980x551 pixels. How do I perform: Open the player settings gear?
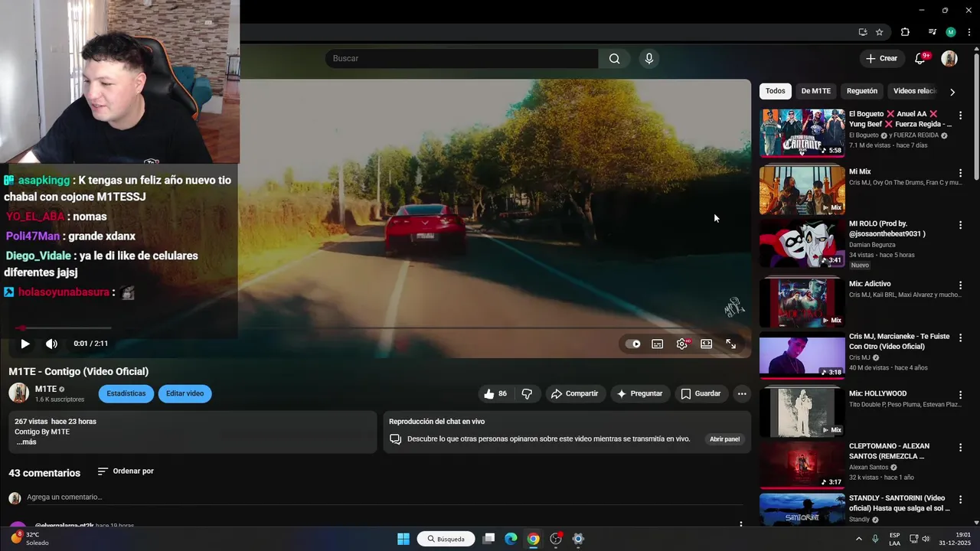tap(682, 344)
